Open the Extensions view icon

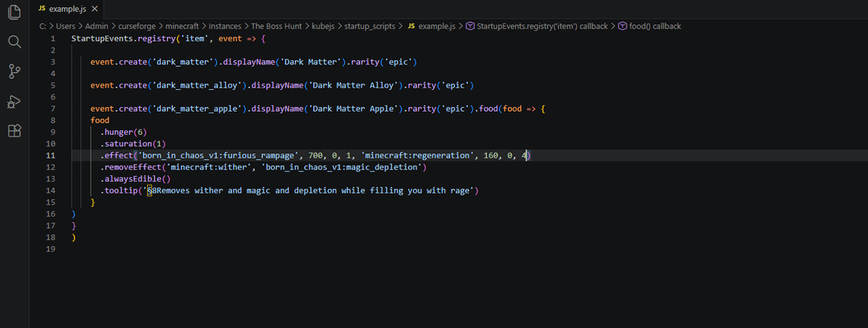coord(14,130)
